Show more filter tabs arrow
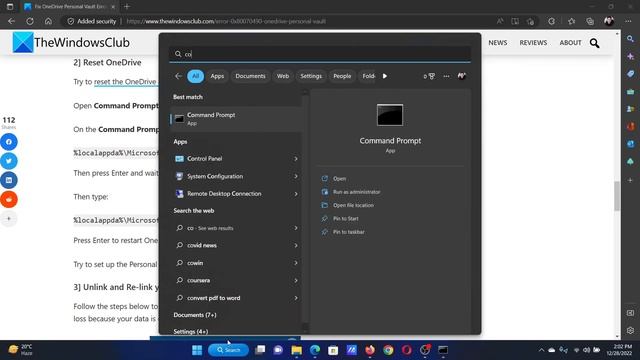The height and width of the screenshot is (360, 640). point(384,76)
